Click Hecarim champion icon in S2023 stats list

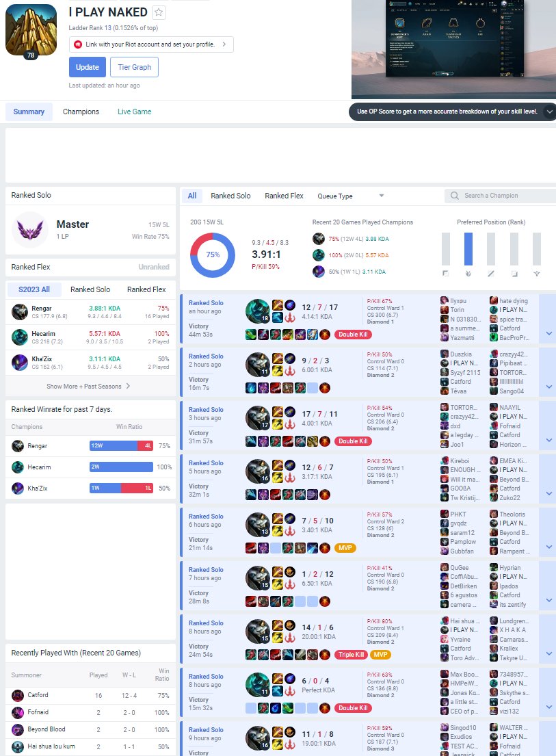point(20,337)
